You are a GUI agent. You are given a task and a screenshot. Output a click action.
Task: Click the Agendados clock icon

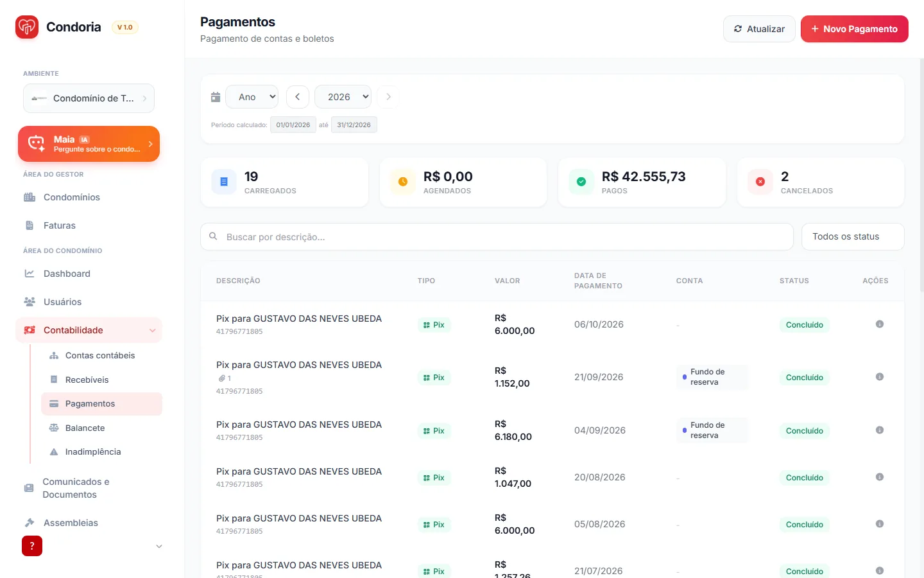(x=403, y=182)
